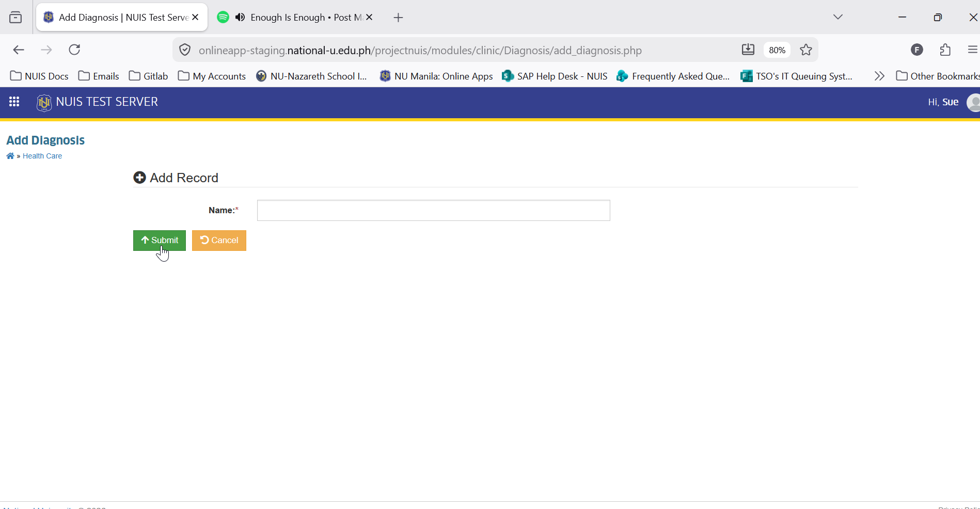
Task: Click the green Submit button
Action: [160, 241]
